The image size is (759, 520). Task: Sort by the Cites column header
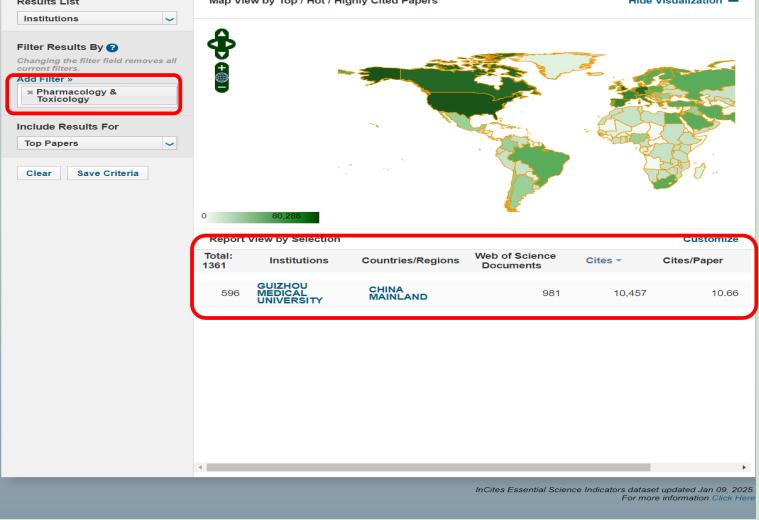pos(603,260)
